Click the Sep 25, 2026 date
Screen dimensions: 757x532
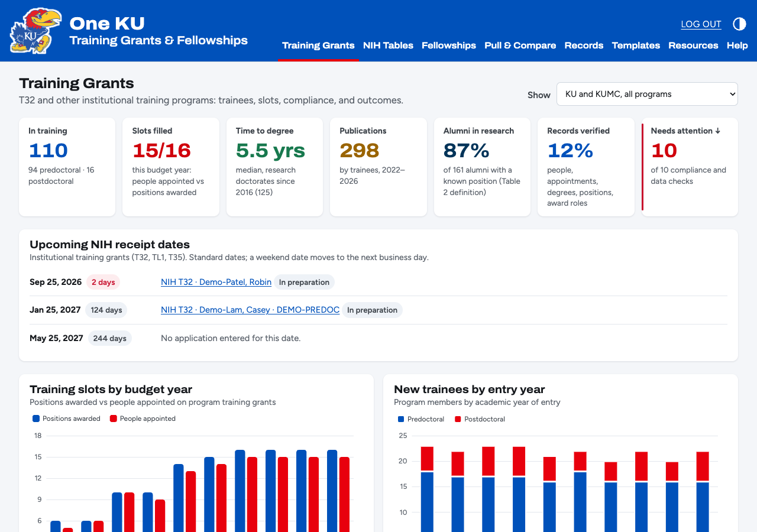pyautogui.click(x=56, y=282)
